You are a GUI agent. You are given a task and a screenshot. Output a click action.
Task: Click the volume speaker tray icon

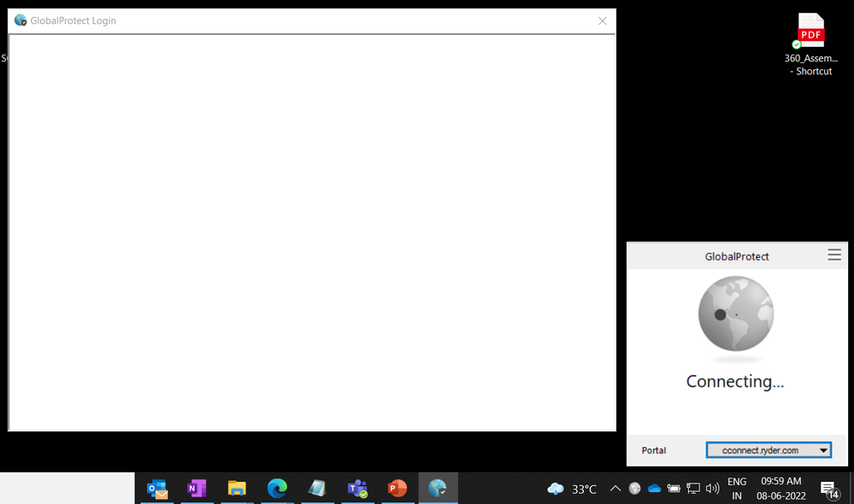click(x=712, y=489)
